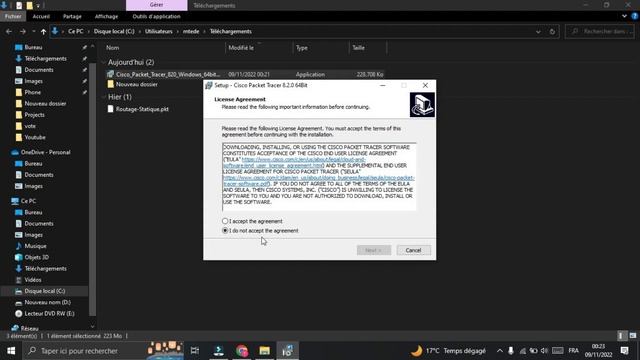640x360 pixels.
Task: Click the Cancel button in Setup dialog
Action: click(x=413, y=250)
